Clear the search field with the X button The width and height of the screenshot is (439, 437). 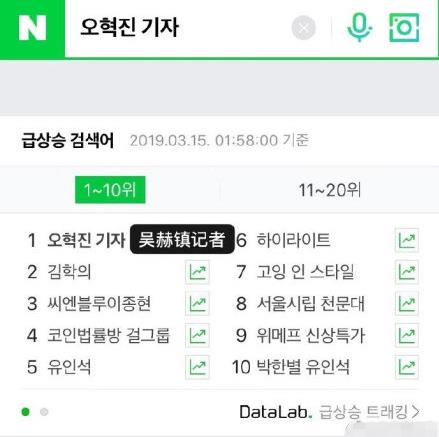click(x=303, y=28)
